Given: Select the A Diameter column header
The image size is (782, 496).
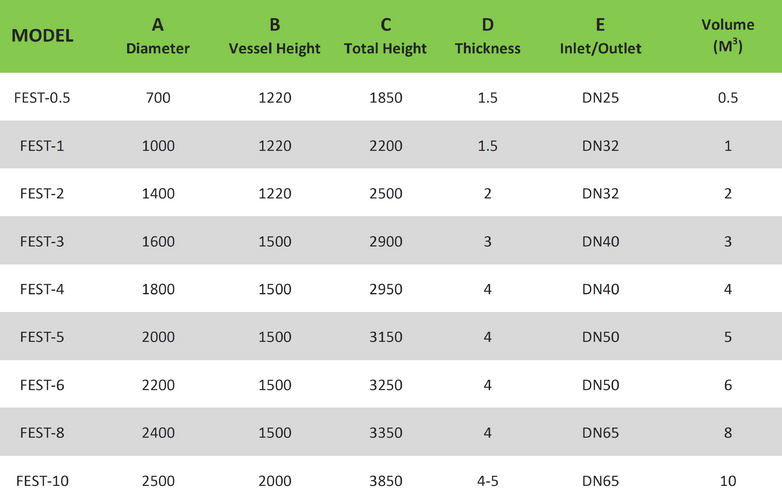Looking at the screenshot, I should pyautogui.click(x=158, y=36).
